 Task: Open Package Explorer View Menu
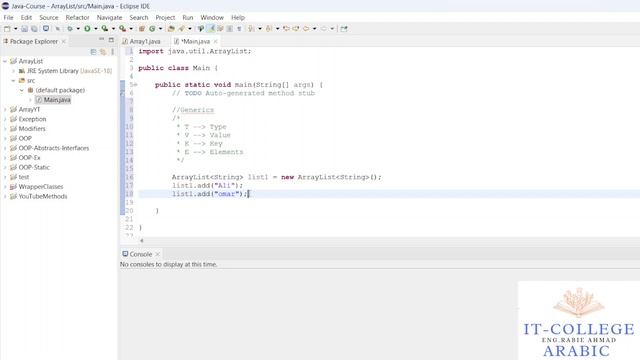coord(112,52)
